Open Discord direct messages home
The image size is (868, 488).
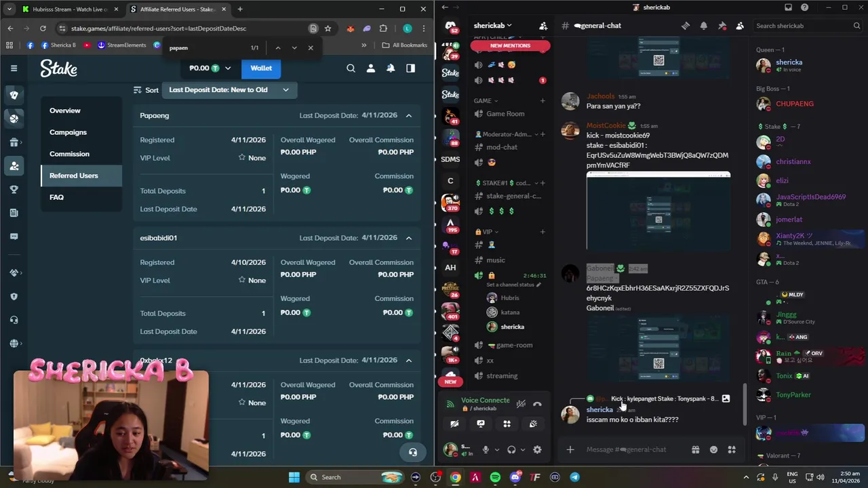(x=450, y=26)
